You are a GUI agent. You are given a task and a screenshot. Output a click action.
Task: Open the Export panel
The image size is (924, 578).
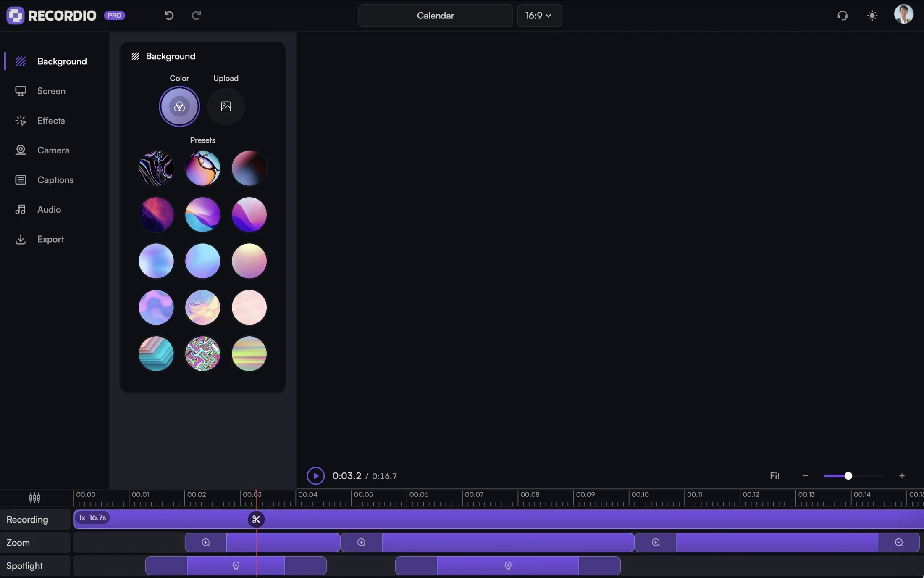click(50, 239)
